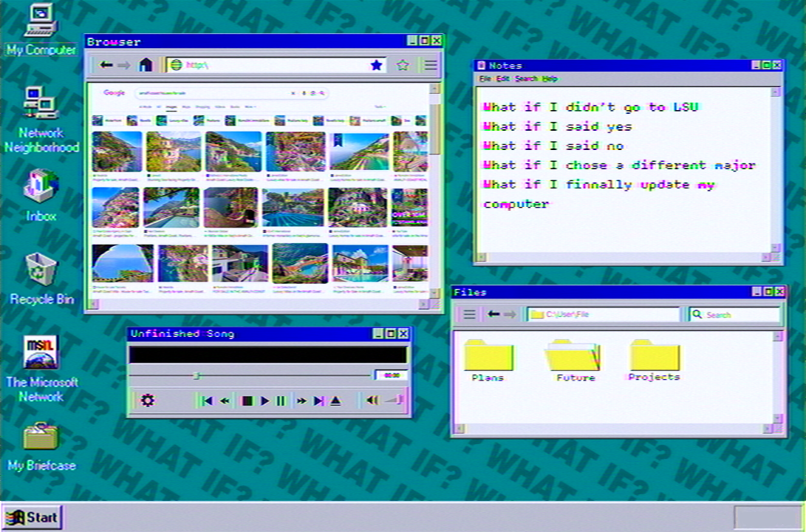Stop playback in Unfinished Song player
806x532 pixels.
coord(247,400)
